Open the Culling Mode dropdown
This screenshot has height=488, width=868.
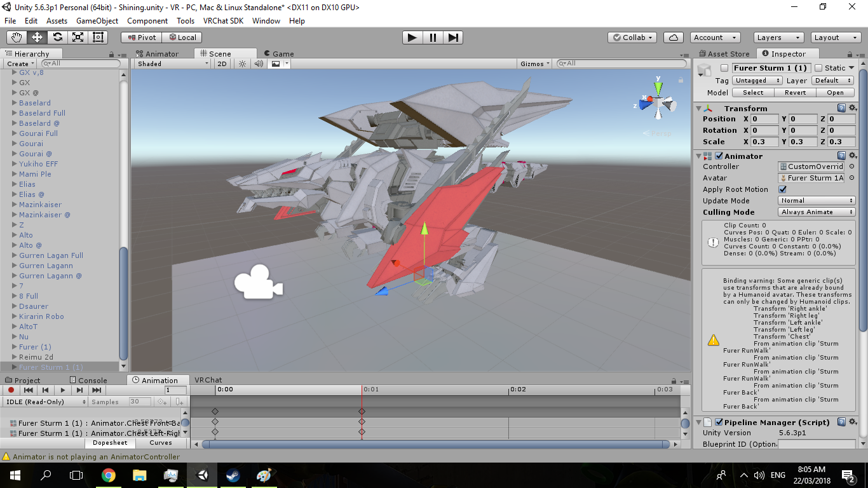(x=817, y=212)
